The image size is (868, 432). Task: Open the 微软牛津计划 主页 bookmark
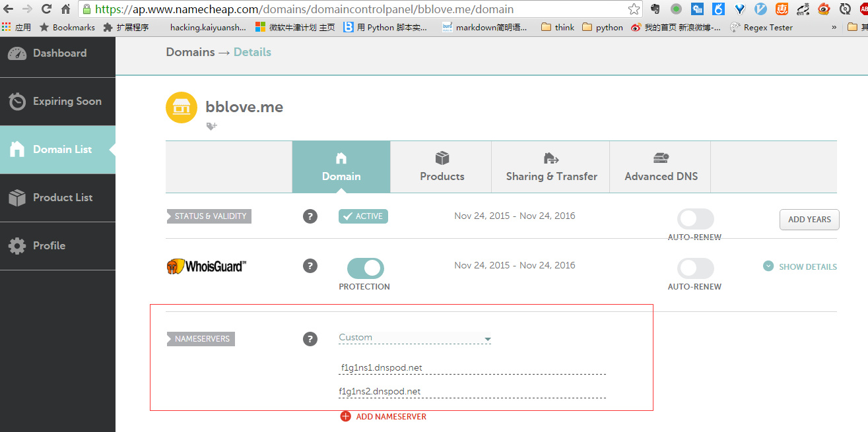(295, 27)
